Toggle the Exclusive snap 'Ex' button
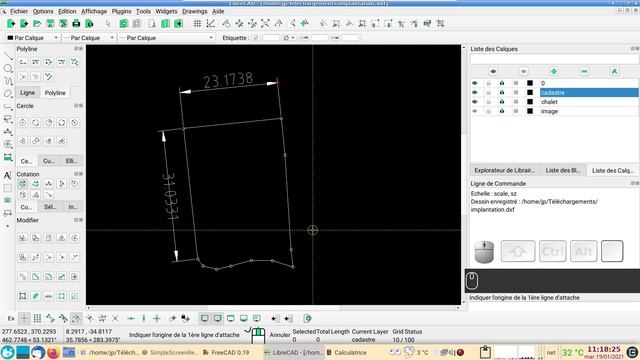640x360 pixels. (x=11, y=318)
